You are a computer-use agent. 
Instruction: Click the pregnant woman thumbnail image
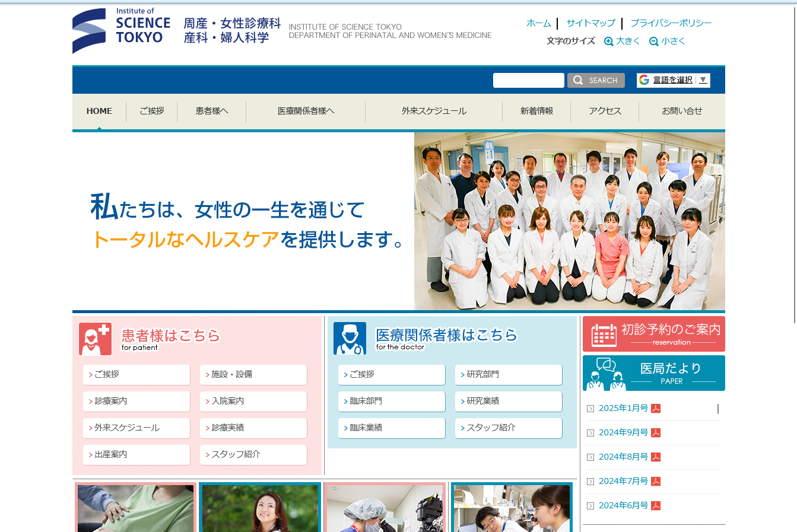(x=135, y=508)
